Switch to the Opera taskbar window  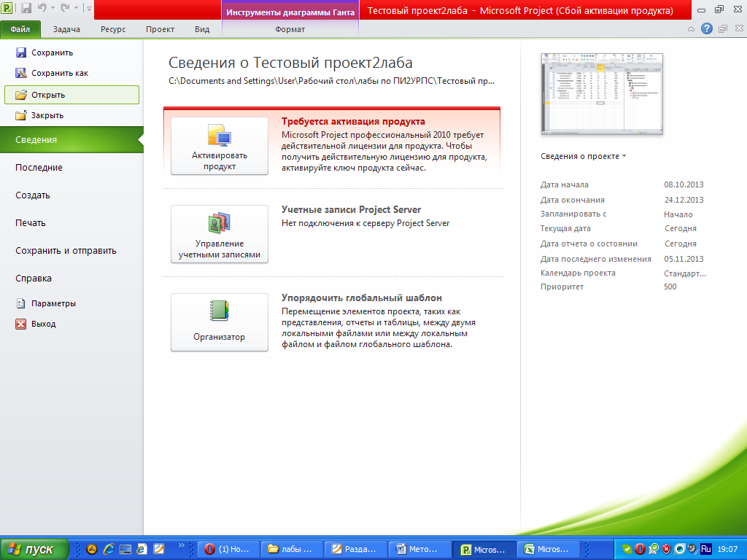228,549
